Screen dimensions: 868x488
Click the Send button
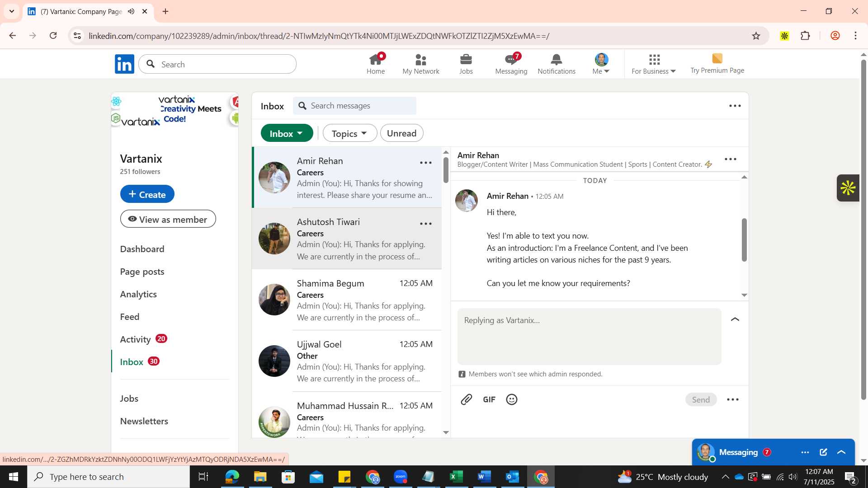(700, 399)
